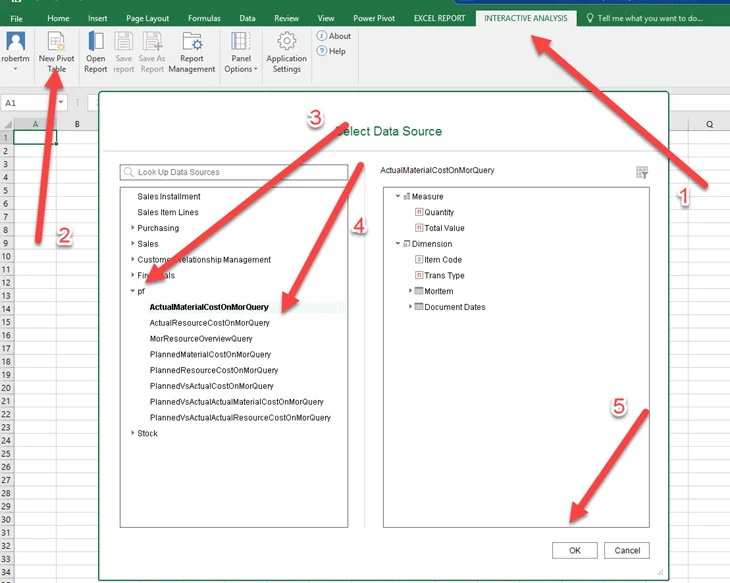Open Report Management tool
Screen dimensions: 730x583
192,42
